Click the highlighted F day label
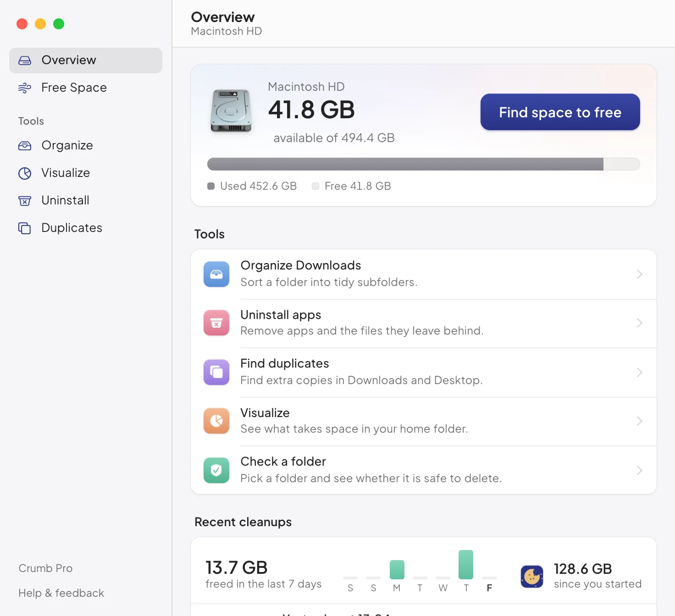This screenshot has width=675, height=616. (489, 588)
